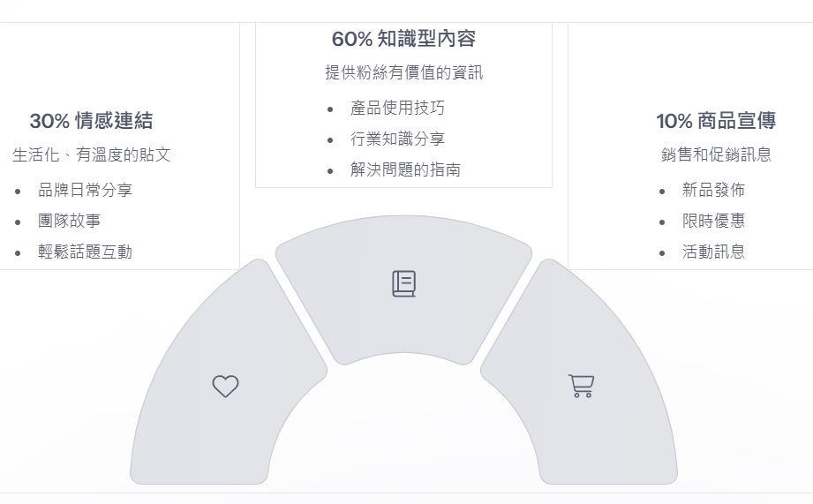Viewport: 813px width, 504px height.
Task: Click subtitle 生活化、有溫度的貼文
Action: coord(91,154)
